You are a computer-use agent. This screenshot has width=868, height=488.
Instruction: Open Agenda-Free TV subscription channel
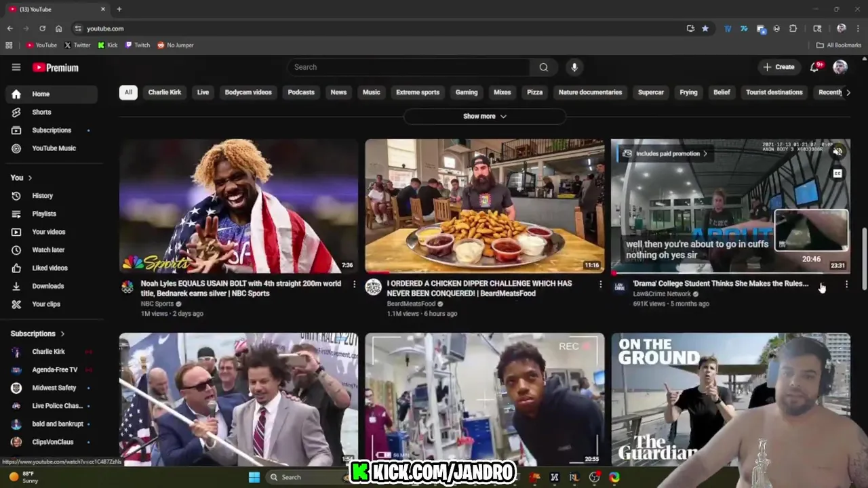click(x=52, y=370)
